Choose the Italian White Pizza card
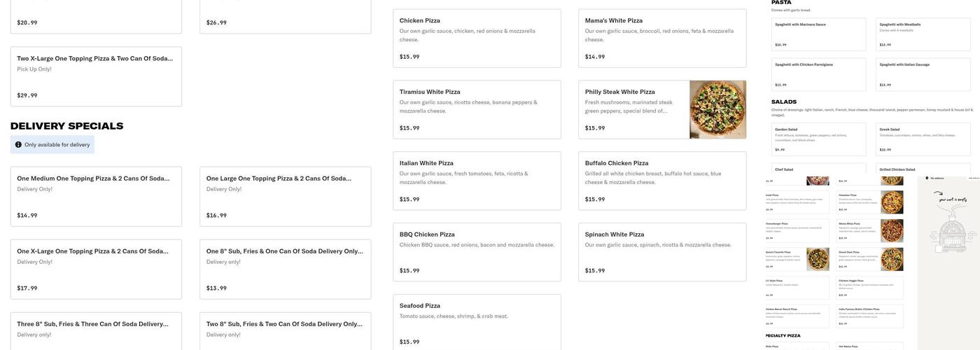Viewport: 980px width, 350px height. pos(477,181)
